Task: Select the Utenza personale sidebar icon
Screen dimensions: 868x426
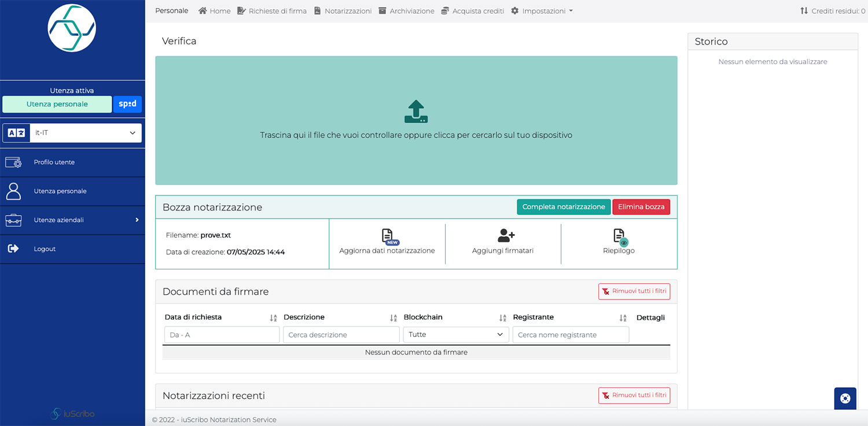Action: (13, 191)
